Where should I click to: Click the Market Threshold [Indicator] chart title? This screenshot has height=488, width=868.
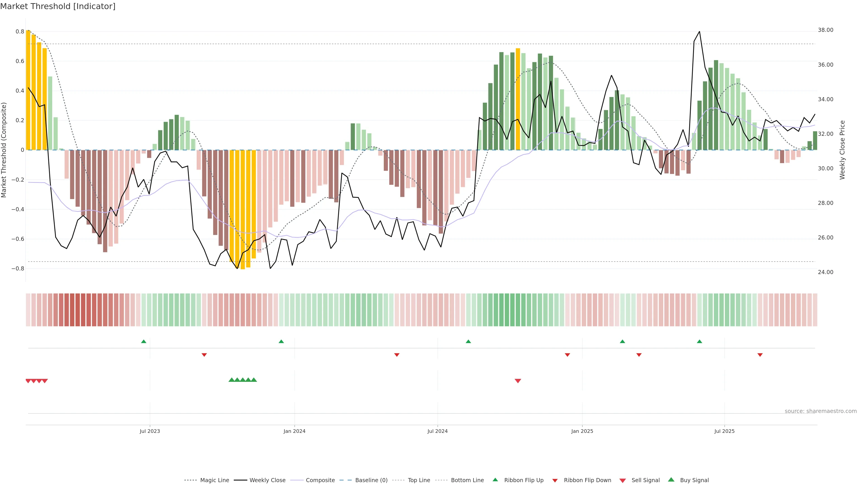58,6
